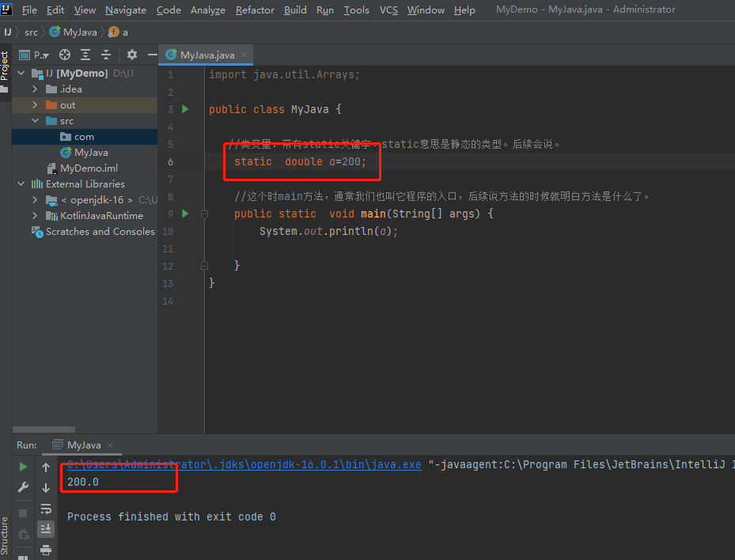Select MyJava class in project tree

pyautogui.click(x=85, y=153)
